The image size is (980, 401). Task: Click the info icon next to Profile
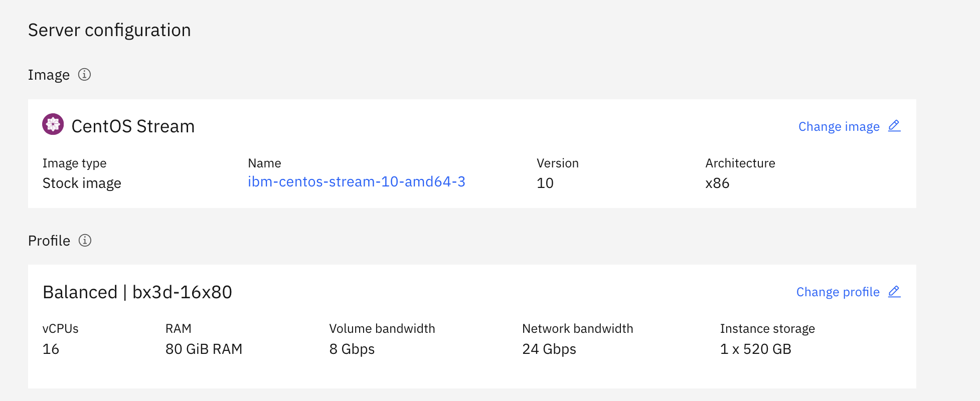click(85, 241)
